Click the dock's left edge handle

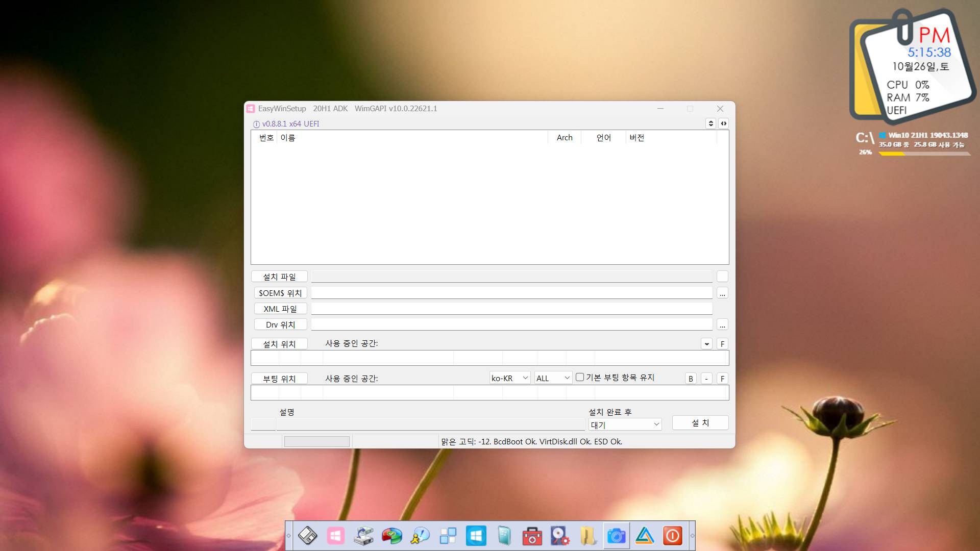(289, 536)
